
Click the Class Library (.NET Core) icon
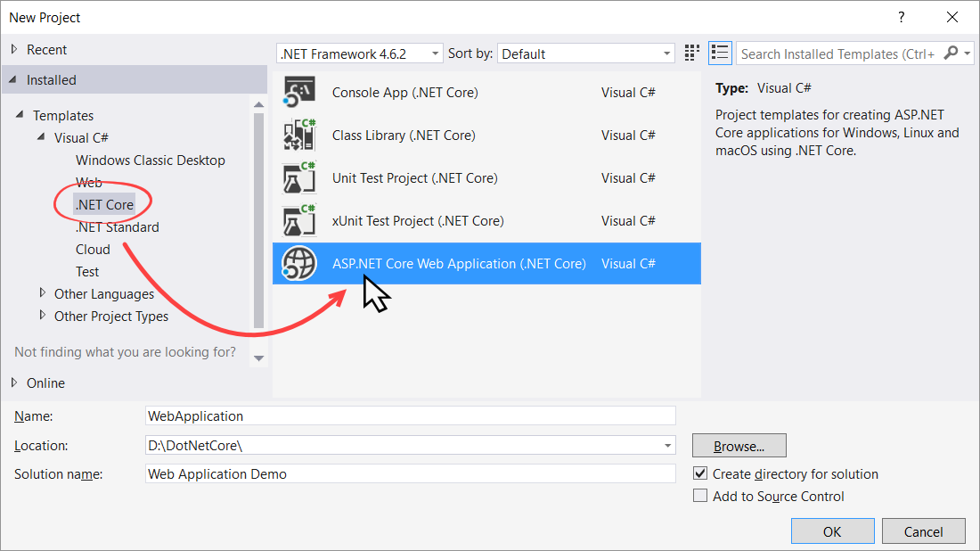(x=299, y=136)
